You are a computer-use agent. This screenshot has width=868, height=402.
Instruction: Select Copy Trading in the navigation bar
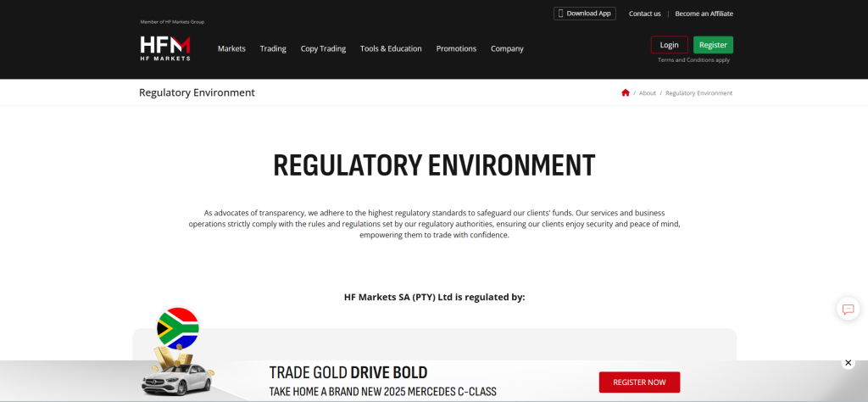[323, 48]
